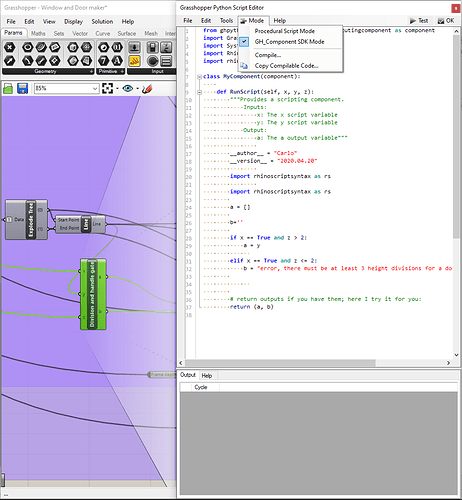Viewport: 462px width, 500px height.
Task: Switch to the Help tab beside Output
Action: [x=207, y=375]
